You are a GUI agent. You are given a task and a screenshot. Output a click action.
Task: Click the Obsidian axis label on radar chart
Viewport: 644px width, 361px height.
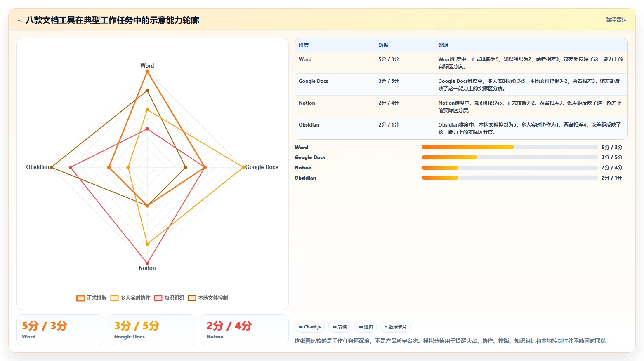(x=38, y=167)
